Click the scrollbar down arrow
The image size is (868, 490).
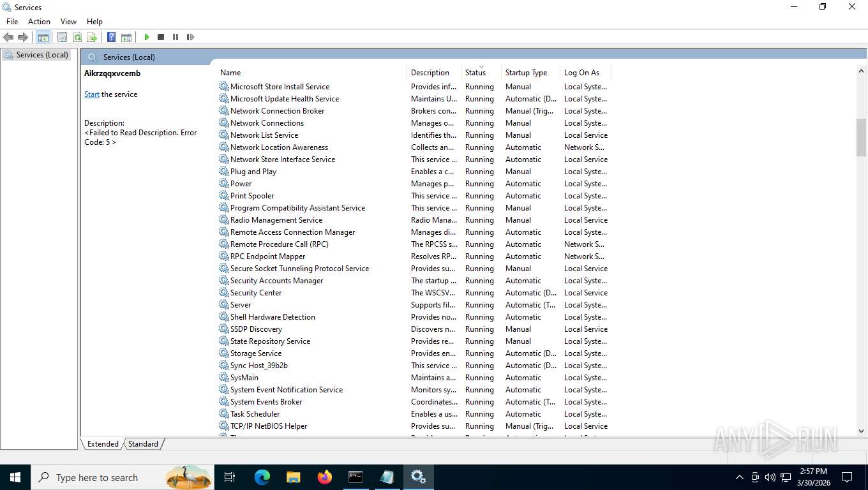click(861, 431)
